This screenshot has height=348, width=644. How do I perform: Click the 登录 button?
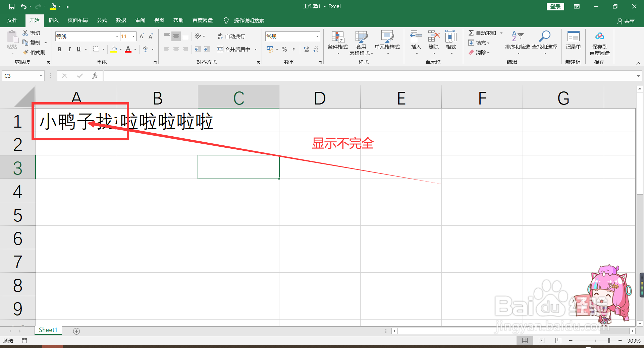pyautogui.click(x=555, y=6)
